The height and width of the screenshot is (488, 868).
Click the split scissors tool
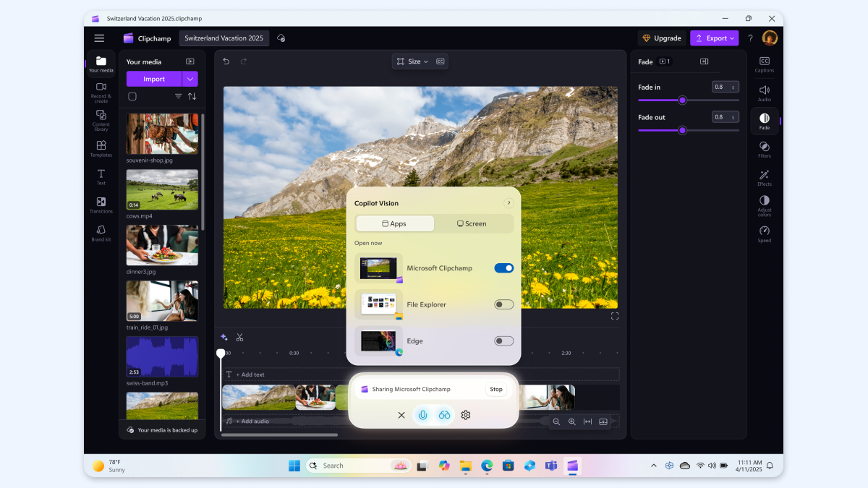pyautogui.click(x=239, y=337)
